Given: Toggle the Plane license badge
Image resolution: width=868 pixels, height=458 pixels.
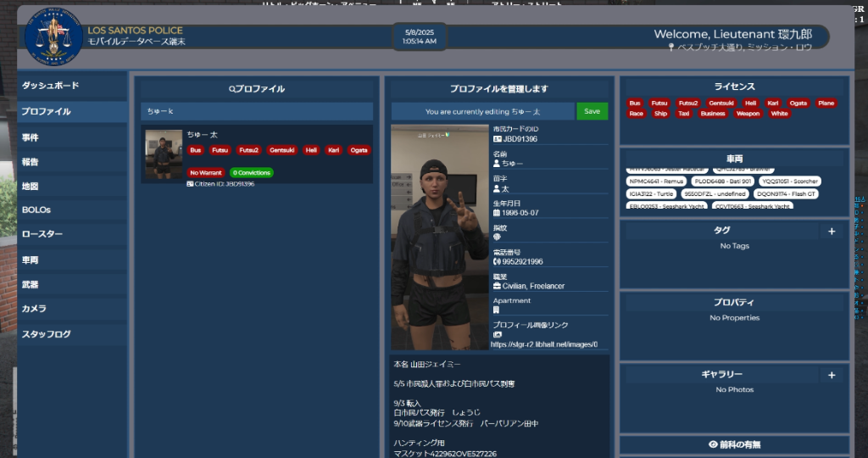Looking at the screenshot, I should coord(826,103).
